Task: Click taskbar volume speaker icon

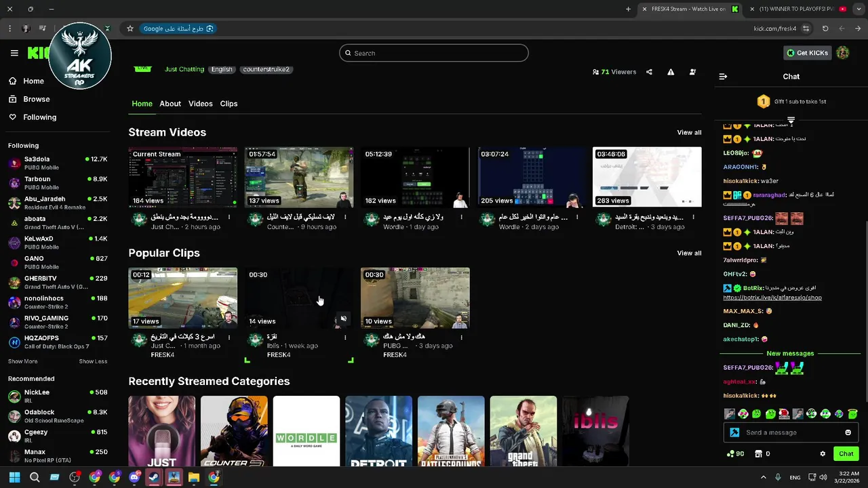Action: coord(823,477)
